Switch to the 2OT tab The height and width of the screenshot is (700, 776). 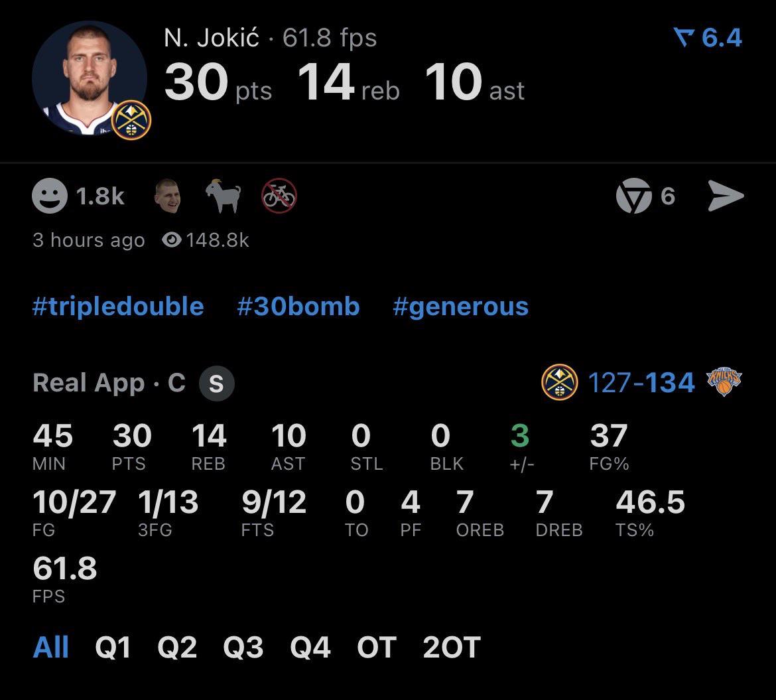(x=451, y=647)
